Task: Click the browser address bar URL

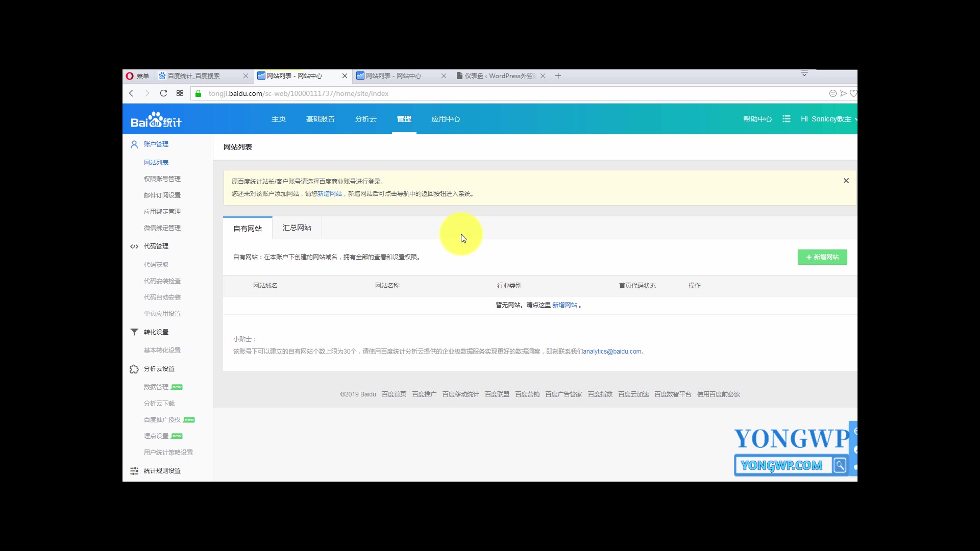Action: [299, 93]
